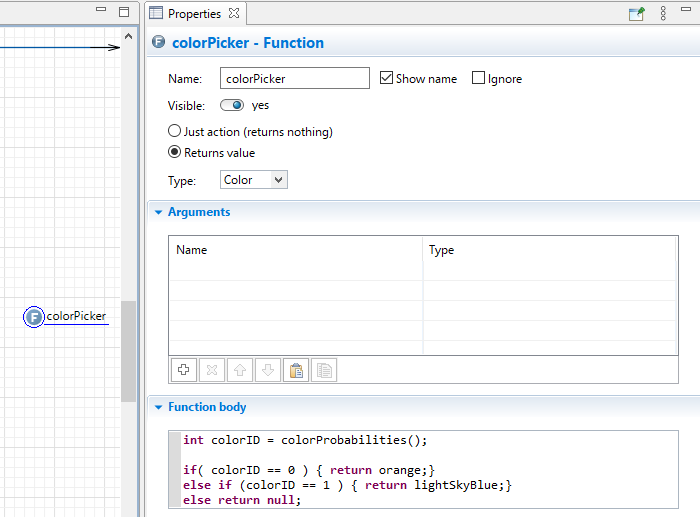Click the colorPicker label on the canvas
Image resolution: width=700 pixels, height=517 pixels.
pyautogui.click(x=76, y=316)
